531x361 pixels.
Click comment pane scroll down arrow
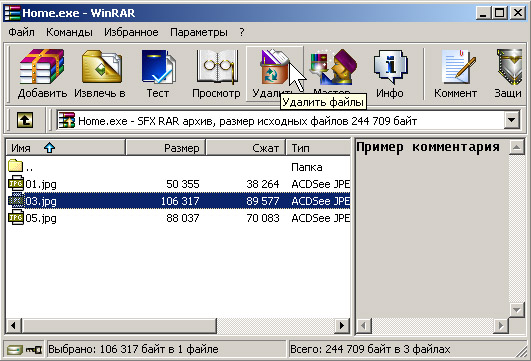click(516, 310)
